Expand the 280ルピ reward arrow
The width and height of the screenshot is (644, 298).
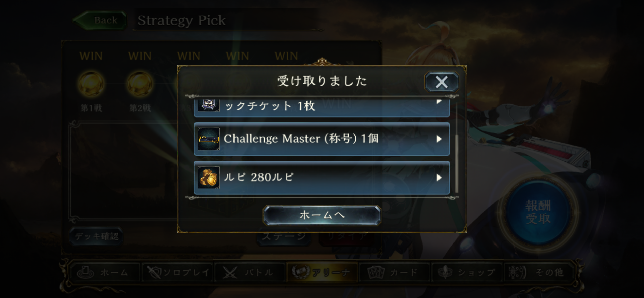pyautogui.click(x=439, y=178)
